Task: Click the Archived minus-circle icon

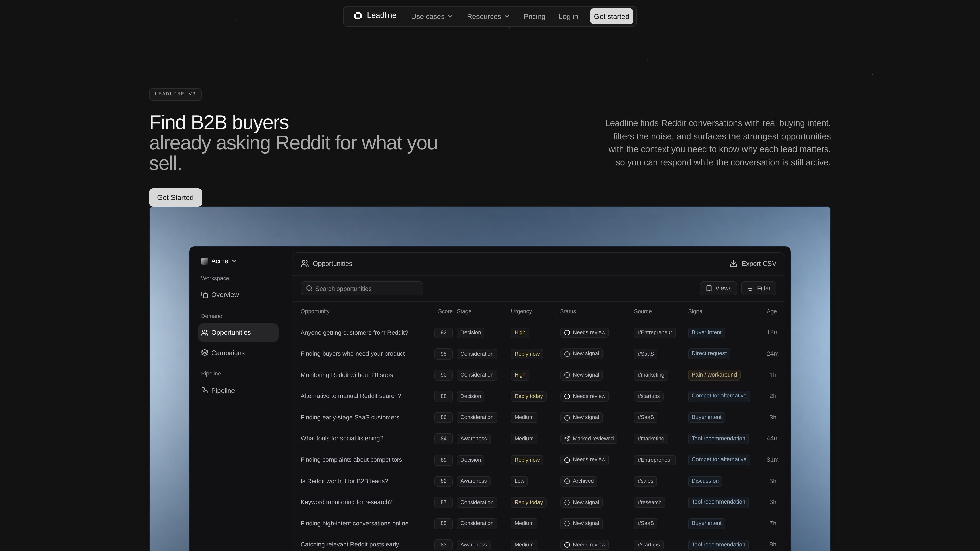Action: tap(567, 481)
